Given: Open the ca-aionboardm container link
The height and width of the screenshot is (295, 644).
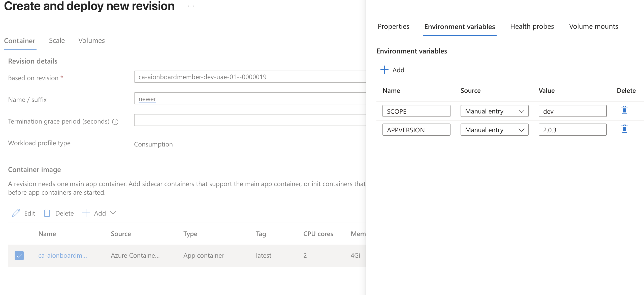Looking at the screenshot, I should pos(62,255).
